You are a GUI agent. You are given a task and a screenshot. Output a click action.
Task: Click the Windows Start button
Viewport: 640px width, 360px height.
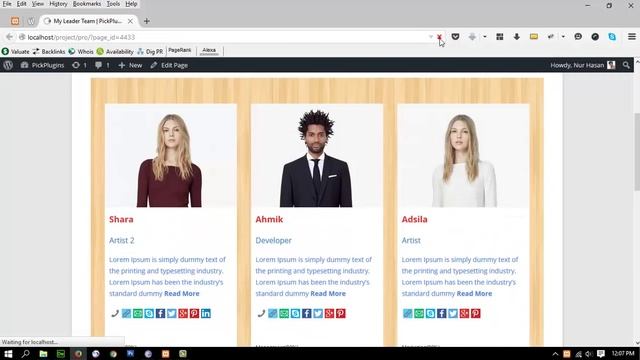click(8, 353)
